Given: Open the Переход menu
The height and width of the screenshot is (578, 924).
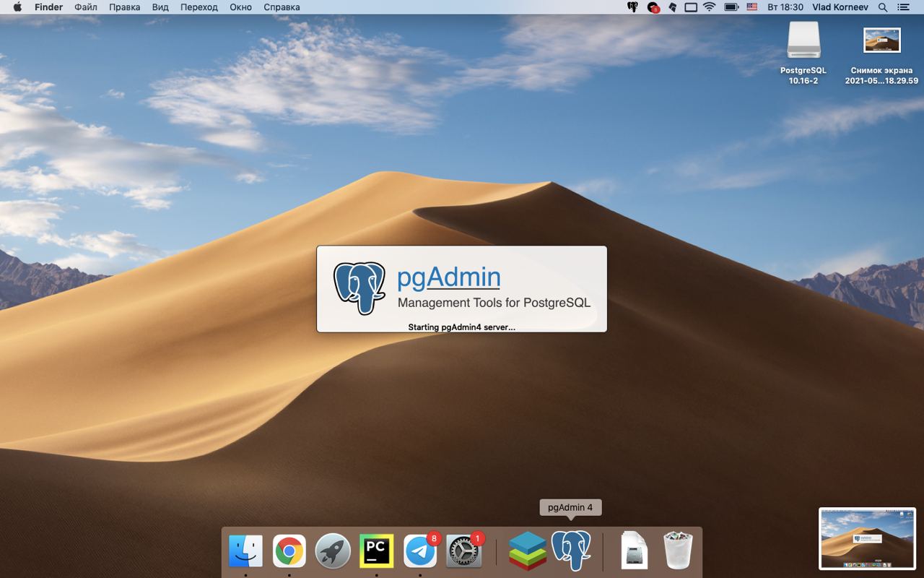Looking at the screenshot, I should 199,7.
